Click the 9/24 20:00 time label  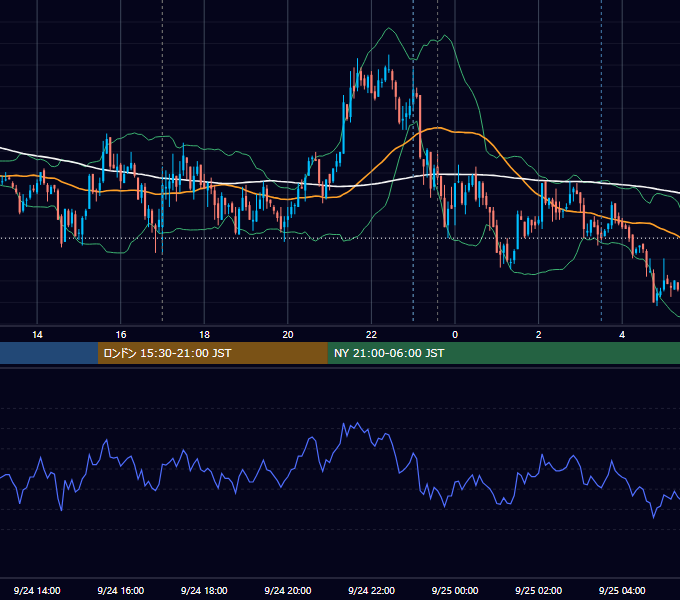(x=288, y=590)
